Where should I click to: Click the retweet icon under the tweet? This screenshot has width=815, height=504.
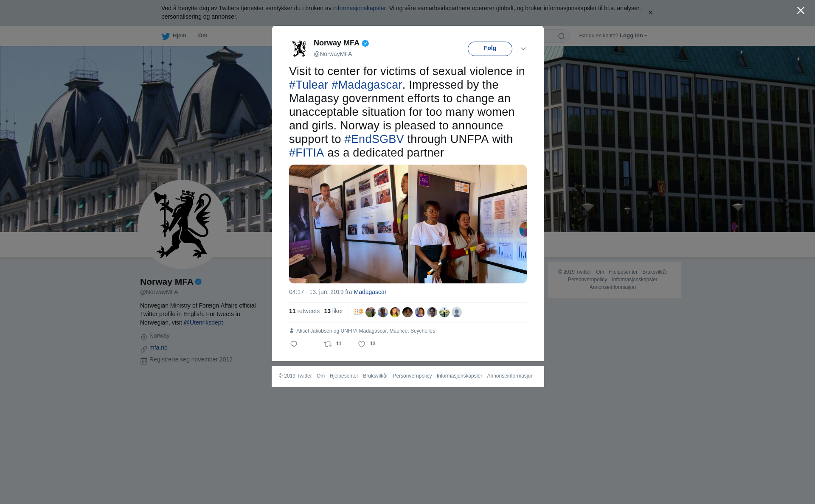(328, 344)
